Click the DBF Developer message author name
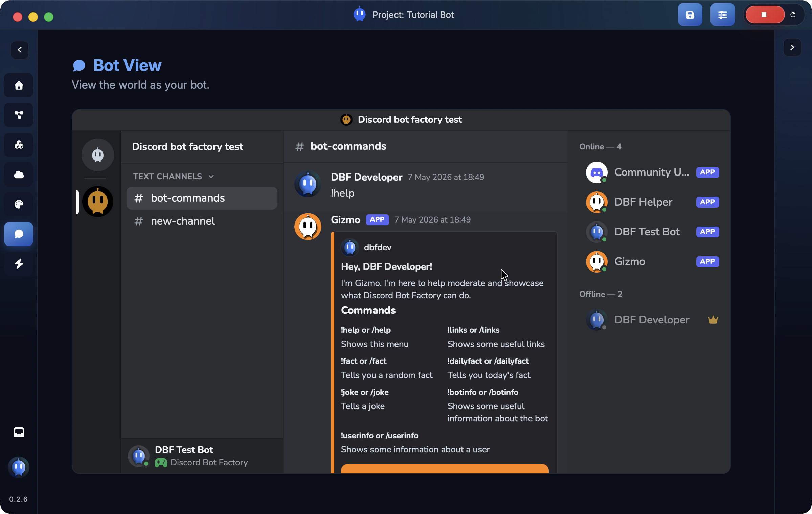 coord(367,177)
